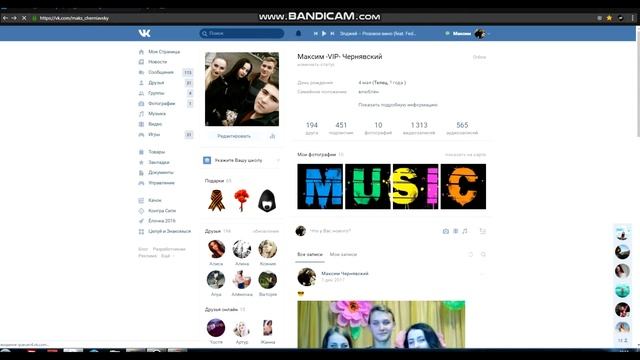
Task: Open post author Максим Чернявский name
Action: pos(345,273)
